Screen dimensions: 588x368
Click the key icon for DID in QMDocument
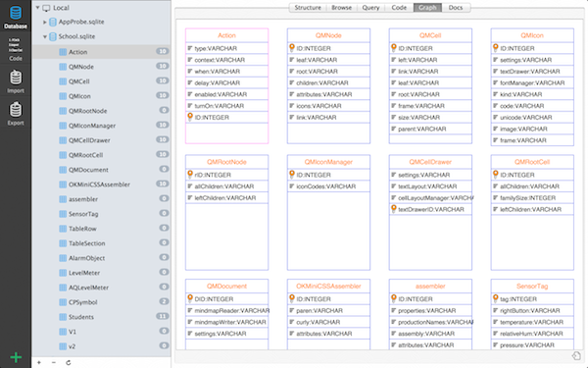click(x=190, y=298)
